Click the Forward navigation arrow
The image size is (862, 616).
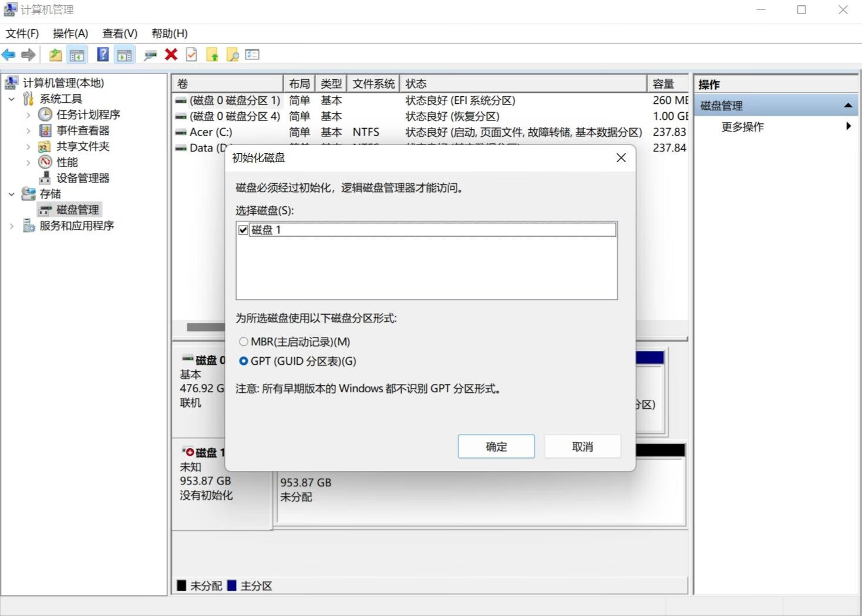(x=28, y=55)
